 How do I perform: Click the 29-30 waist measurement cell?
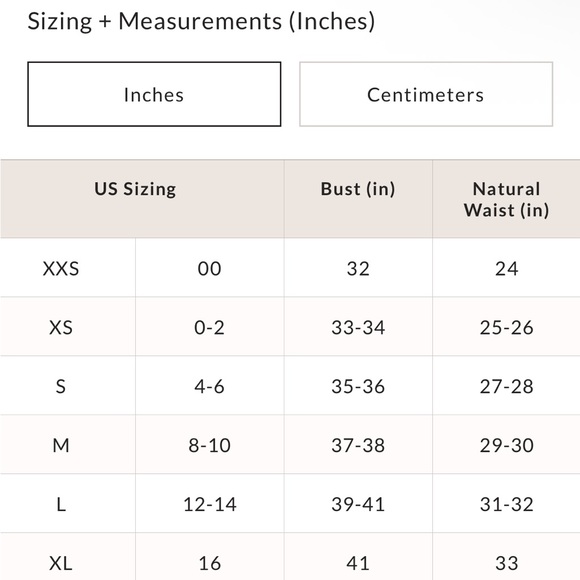506,445
